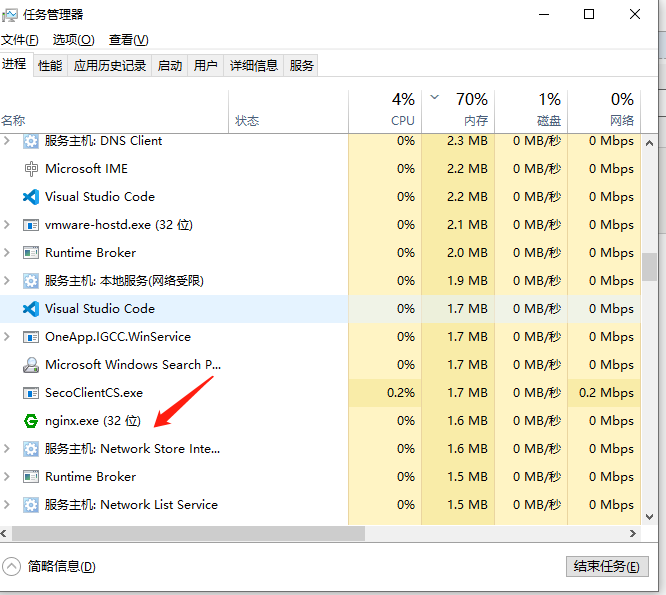The height and width of the screenshot is (595, 666).
Task: Switch to the 启动 tab
Action: tap(170, 65)
